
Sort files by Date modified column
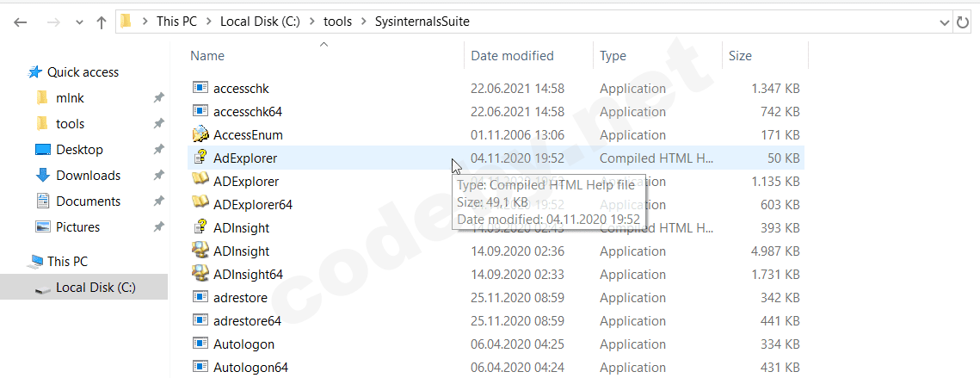[x=512, y=56]
